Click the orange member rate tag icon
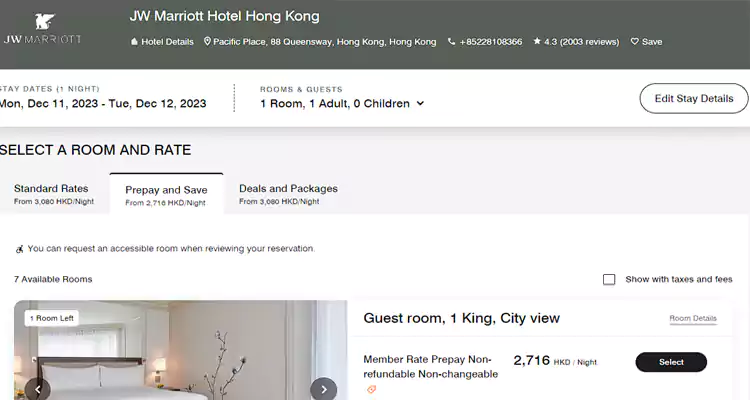 tap(372, 389)
